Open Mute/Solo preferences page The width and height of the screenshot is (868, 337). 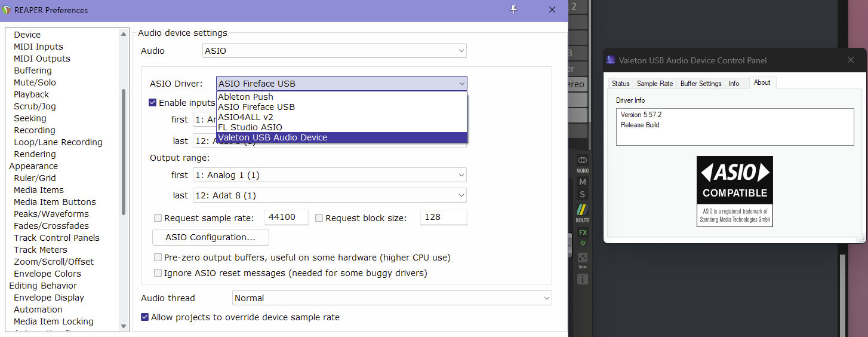tap(35, 82)
